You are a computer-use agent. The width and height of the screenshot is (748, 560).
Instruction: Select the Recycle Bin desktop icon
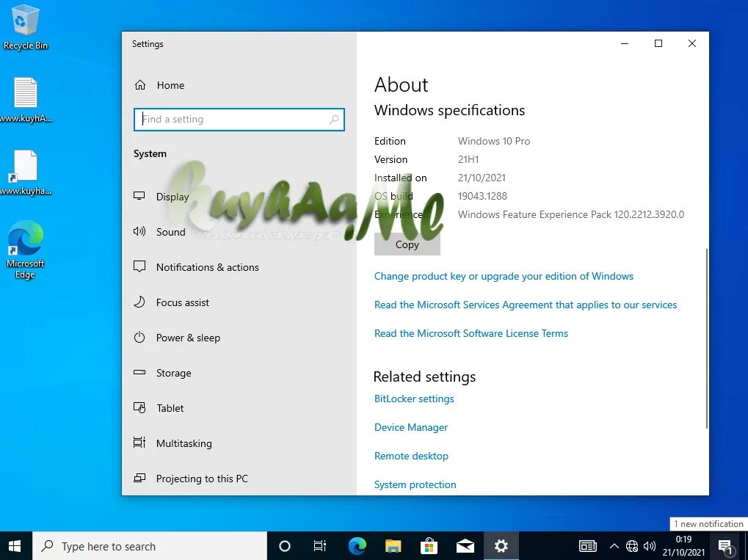25,27
